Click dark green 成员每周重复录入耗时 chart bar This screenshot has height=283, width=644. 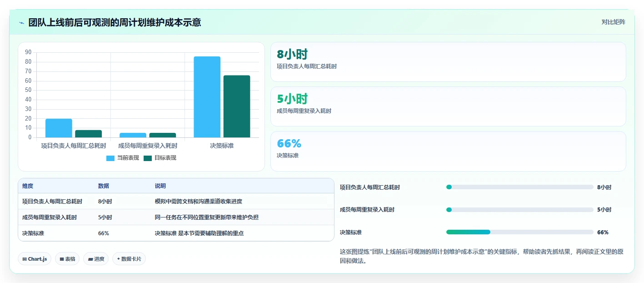[x=162, y=135]
